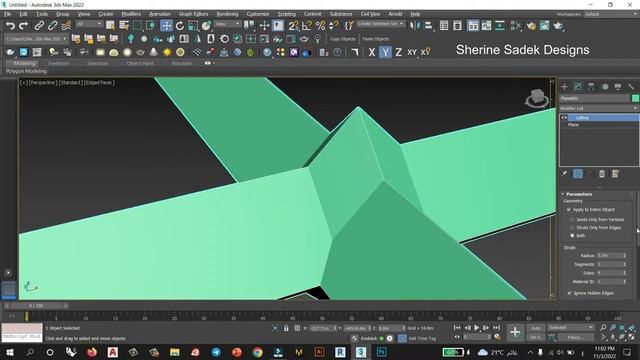Open the Modifiers menu
This screenshot has height=360, width=640.
131,14
